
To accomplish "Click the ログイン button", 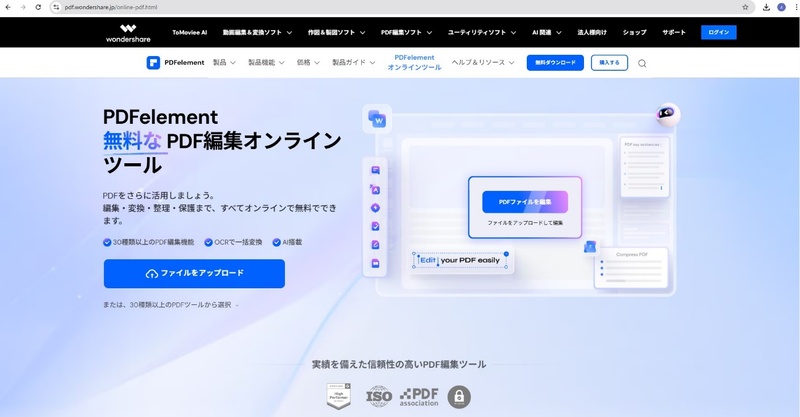I will 718,32.
